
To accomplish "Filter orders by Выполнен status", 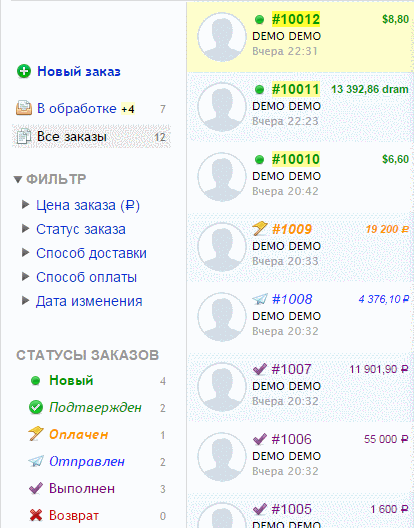I will pos(82,489).
